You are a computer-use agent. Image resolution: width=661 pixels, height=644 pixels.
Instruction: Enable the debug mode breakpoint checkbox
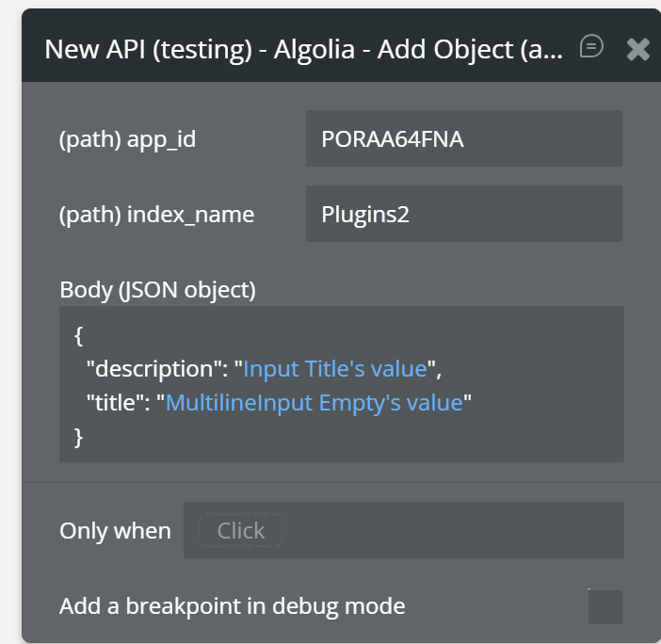point(605,606)
